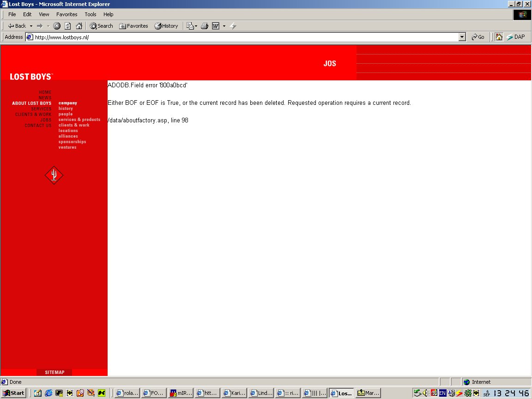This screenshot has height=399, width=532.
Task: Click the Go button beside the address bar
Action: 478,37
